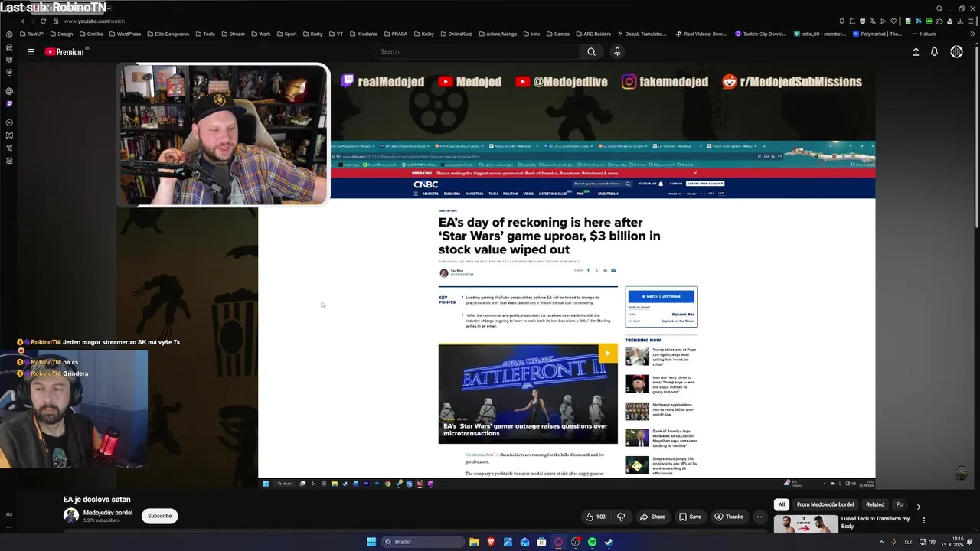The image size is (980, 551).
Task: Open the Hokuro bookmark
Action: [923, 34]
